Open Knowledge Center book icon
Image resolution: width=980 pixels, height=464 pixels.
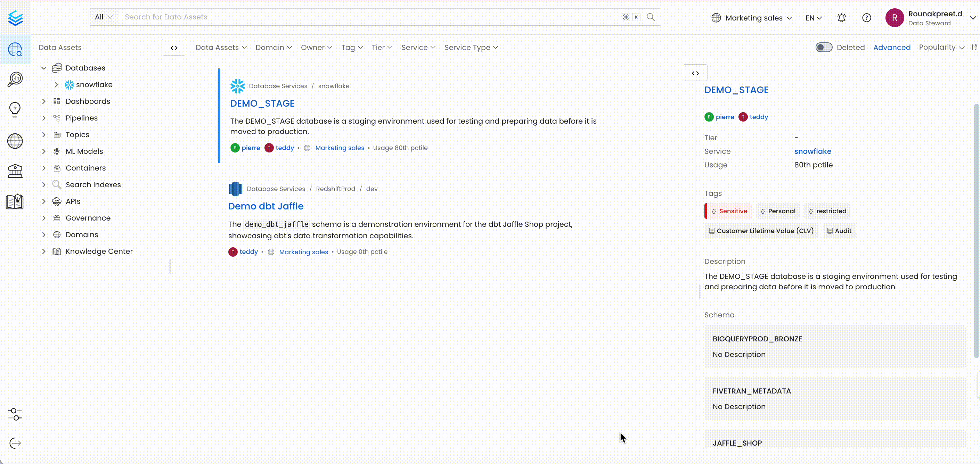15,202
